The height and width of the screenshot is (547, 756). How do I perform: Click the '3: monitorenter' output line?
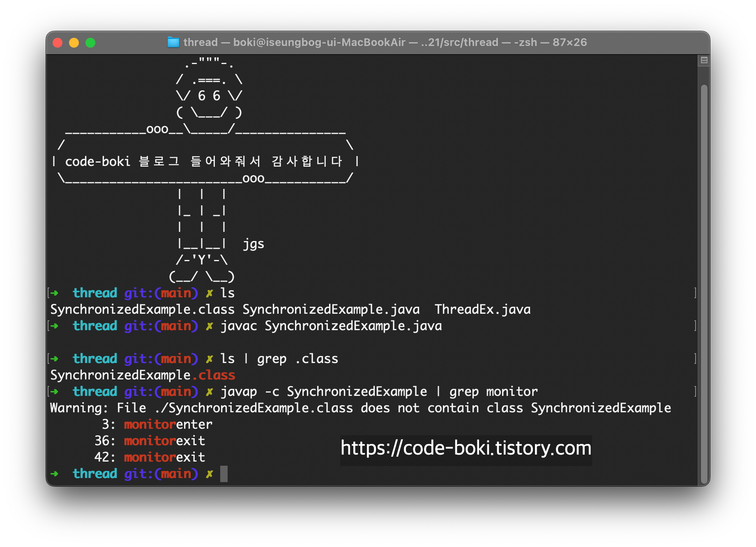(157, 424)
